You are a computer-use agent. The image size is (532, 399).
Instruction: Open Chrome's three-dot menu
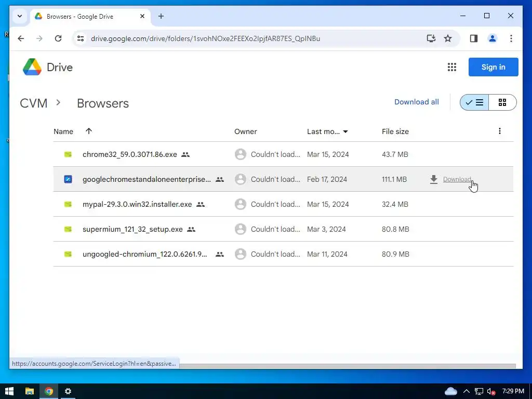click(511, 38)
